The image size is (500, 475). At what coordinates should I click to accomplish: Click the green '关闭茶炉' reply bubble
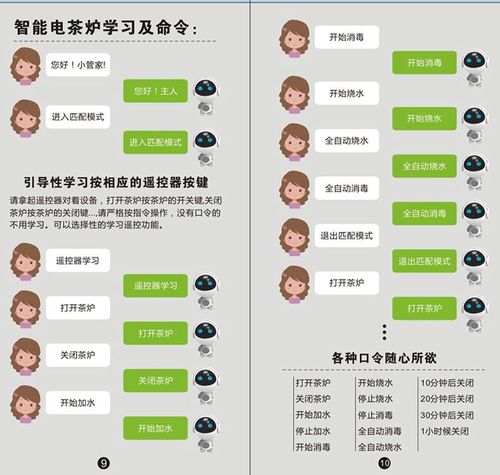(x=156, y=380)
